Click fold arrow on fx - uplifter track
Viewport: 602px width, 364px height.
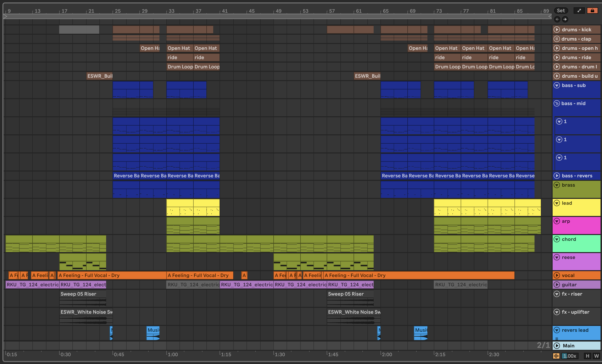557,312
